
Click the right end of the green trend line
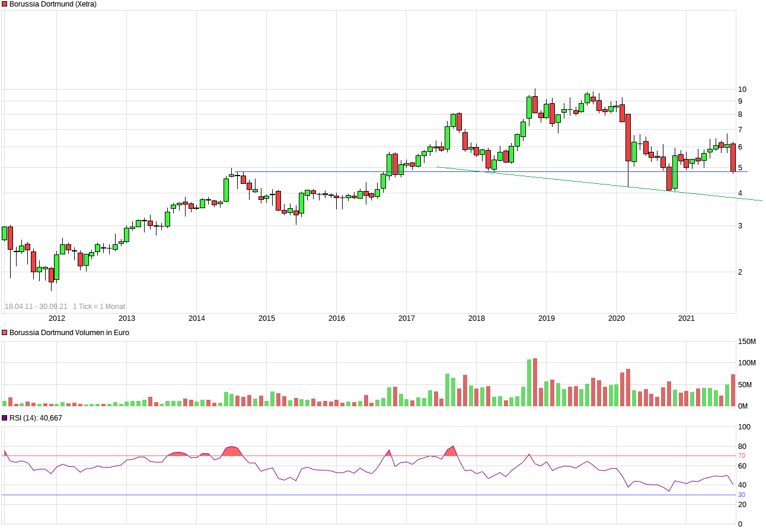(x=761, y=200)
